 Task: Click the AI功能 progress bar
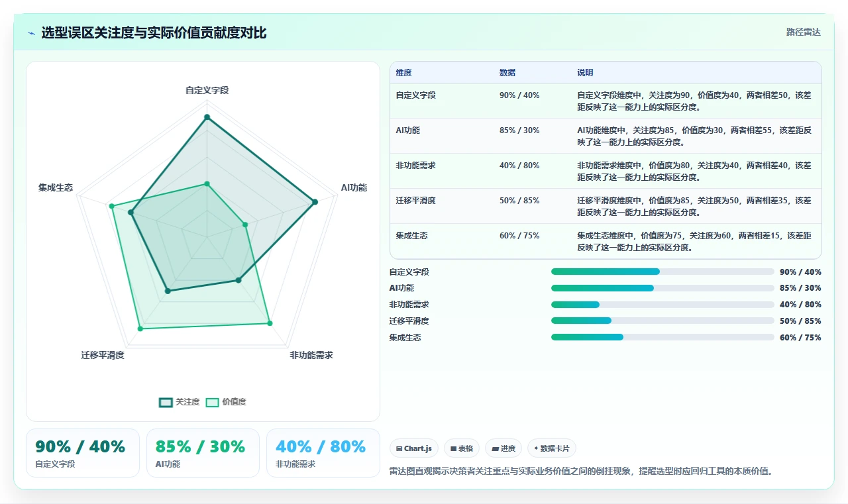pyautogui.click(x=662, y=288)
